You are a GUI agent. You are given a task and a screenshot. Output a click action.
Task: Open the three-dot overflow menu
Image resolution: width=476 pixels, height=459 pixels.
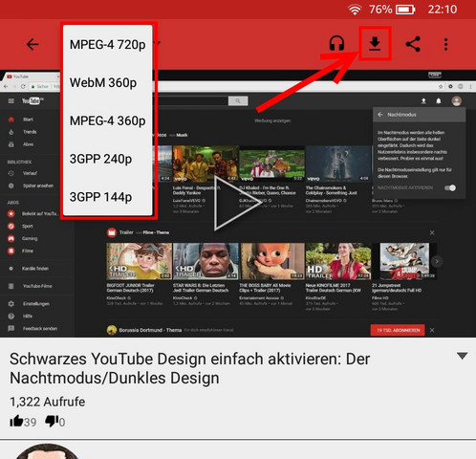446,44
